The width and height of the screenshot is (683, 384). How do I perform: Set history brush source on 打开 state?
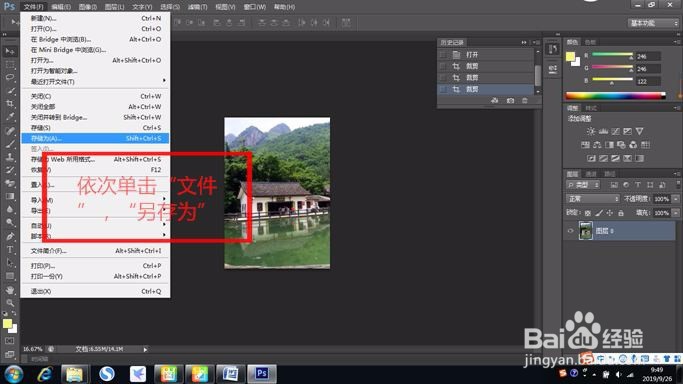[x=443, y=54]
